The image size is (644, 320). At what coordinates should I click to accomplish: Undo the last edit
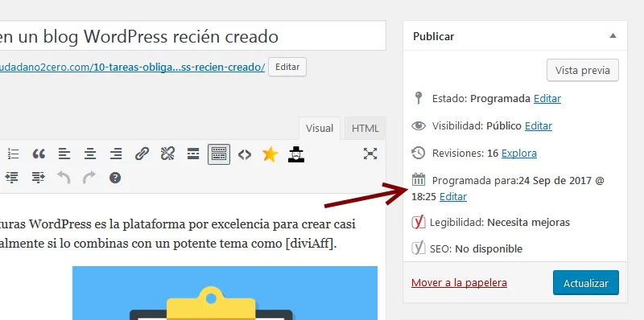[x=64, y=178]
